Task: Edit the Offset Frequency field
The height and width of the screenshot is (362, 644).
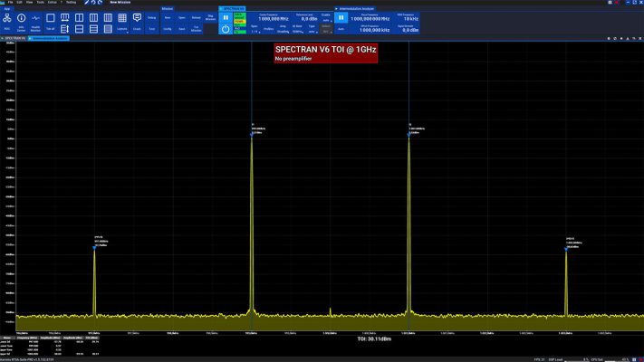Action: [370, 30]
